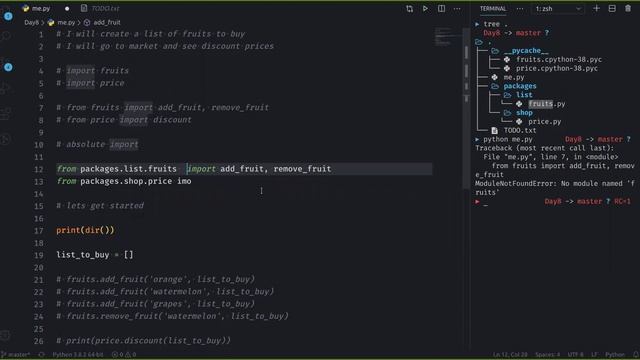Click 'from packages.shop.price imo' line
Screen dimensions: 640x360
(x=124, y=181)
